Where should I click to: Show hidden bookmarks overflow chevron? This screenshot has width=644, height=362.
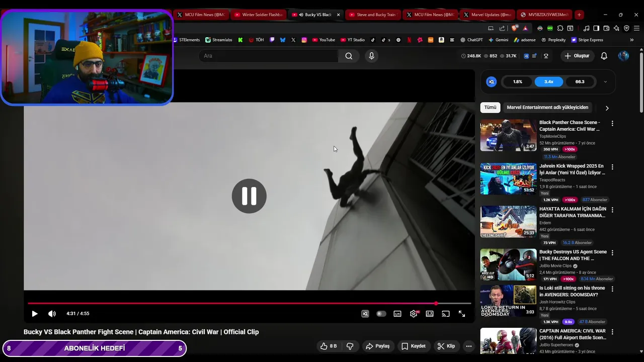pos(632,40)
